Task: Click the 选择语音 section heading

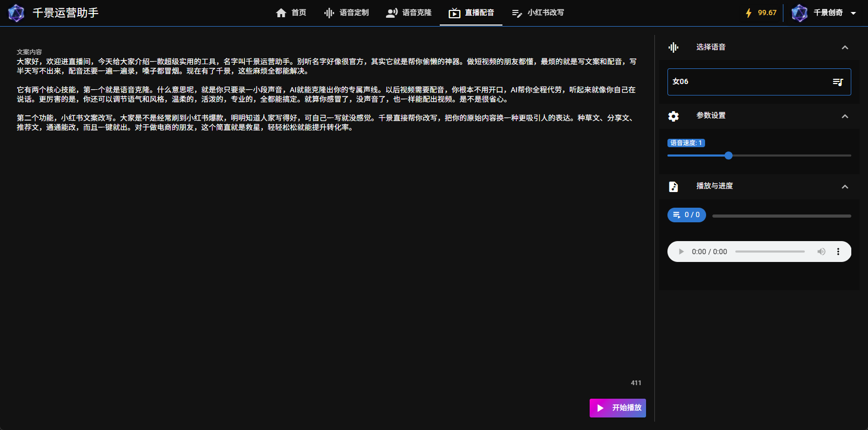Action: pos(711,47)
